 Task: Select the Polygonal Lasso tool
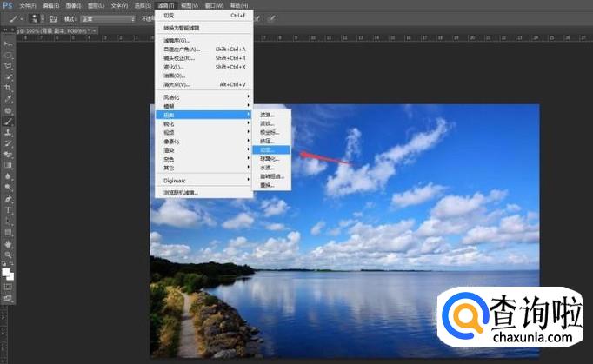pos(8,66)
